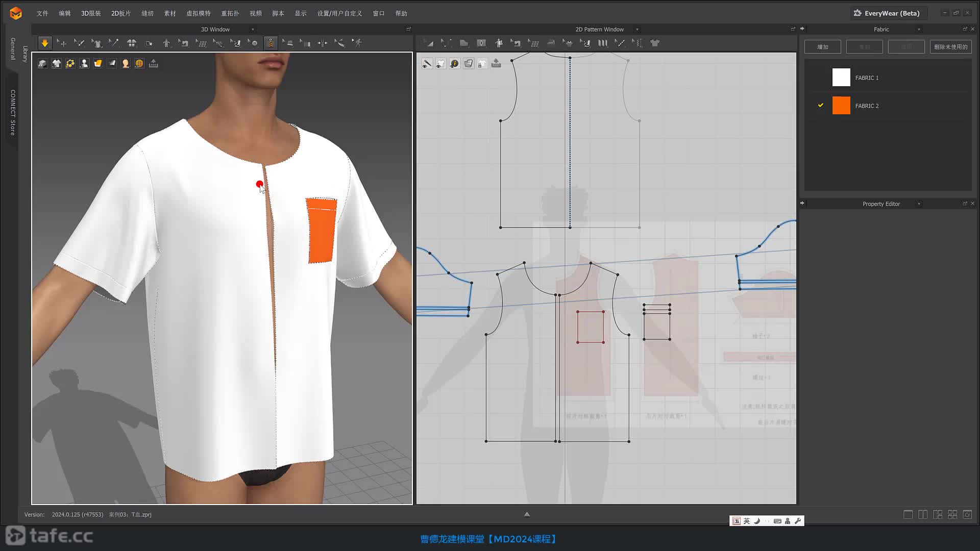Select the Edit Curve Point tool in 2D toolbar
The width and height of the screenshot is (980, 551).
(x=447, y=43)
